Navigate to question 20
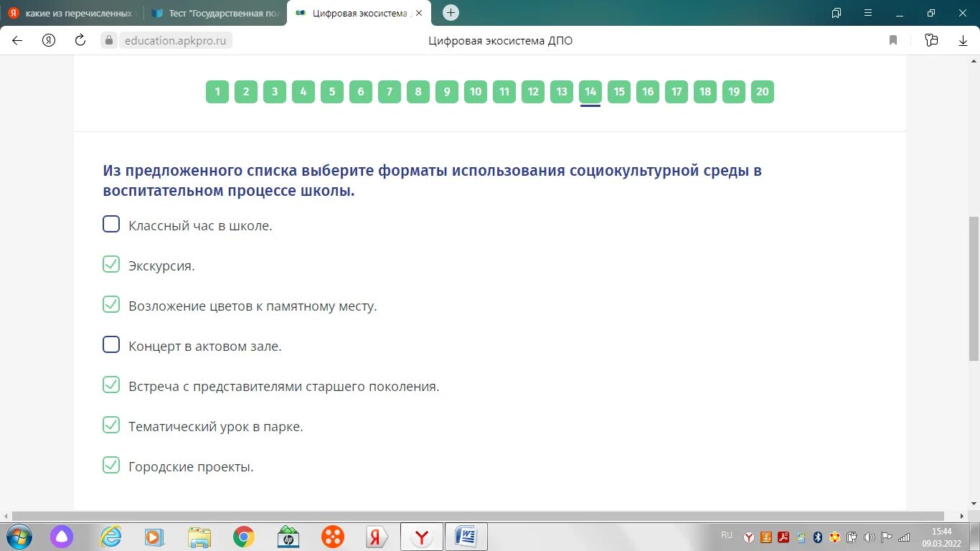This screenshot has height=551, width=980. (763, 92)
